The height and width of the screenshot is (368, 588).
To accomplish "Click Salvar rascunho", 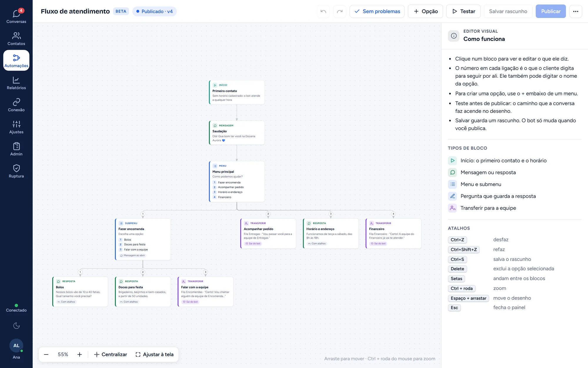I will 508,11.
